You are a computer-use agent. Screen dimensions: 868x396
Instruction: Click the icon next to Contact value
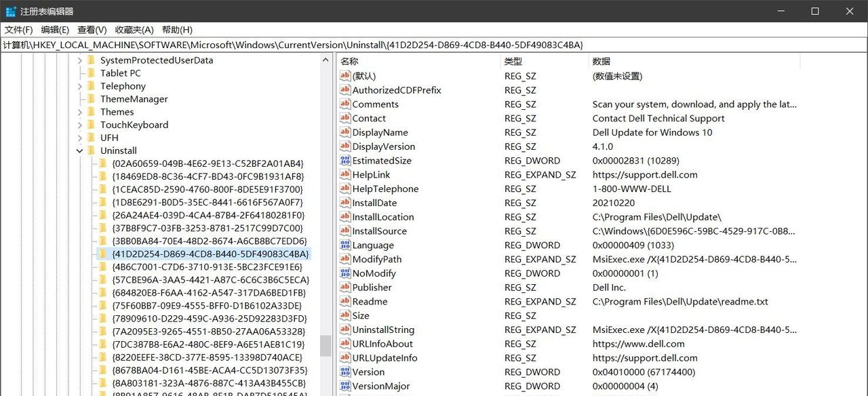[345, 118]
